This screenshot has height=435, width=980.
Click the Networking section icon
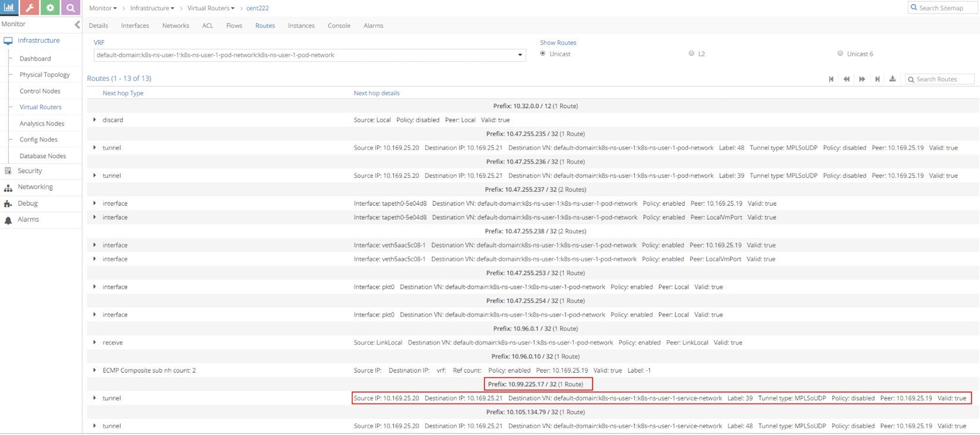tap(8, 187)
